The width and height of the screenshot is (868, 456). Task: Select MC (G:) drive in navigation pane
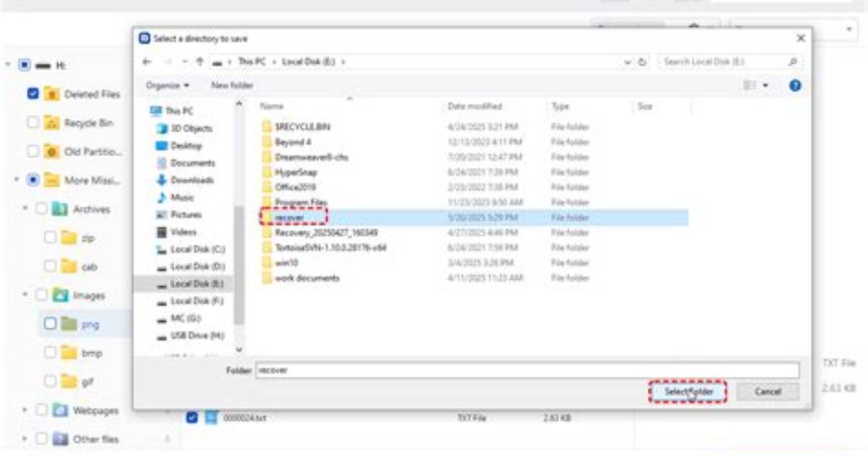pyautogui.click(x=179, y=318)
